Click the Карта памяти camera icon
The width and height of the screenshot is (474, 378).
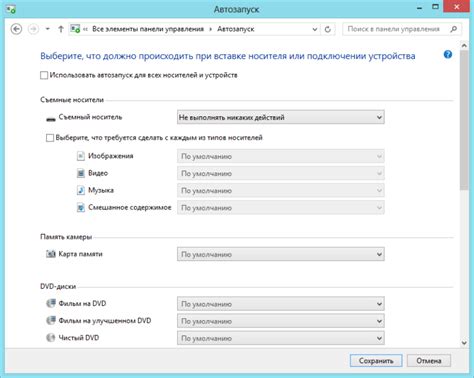pyautogui.click(x=51, y=254)
